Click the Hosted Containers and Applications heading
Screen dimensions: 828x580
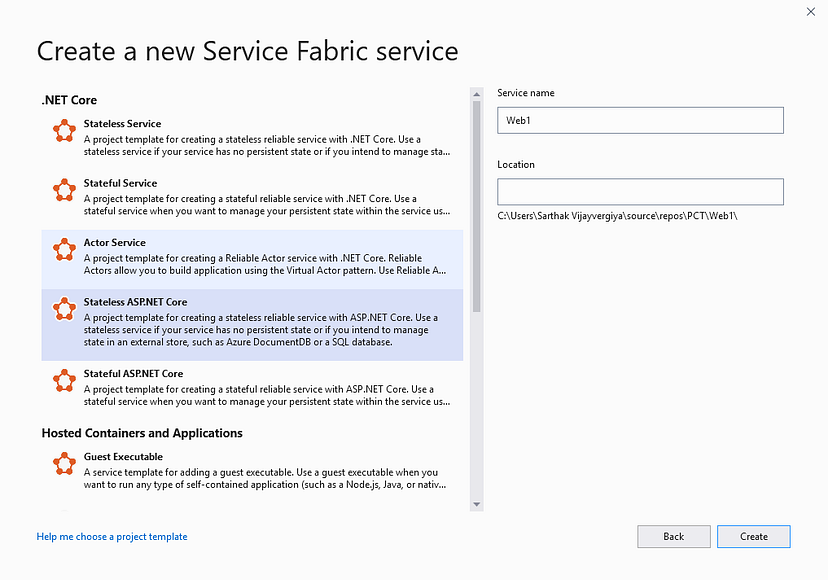tap(141, 433)
